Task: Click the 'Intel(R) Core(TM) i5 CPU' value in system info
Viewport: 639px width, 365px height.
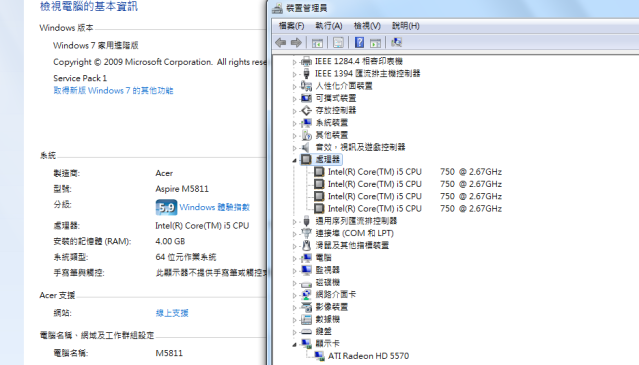Action: click(x=202, y=226)
